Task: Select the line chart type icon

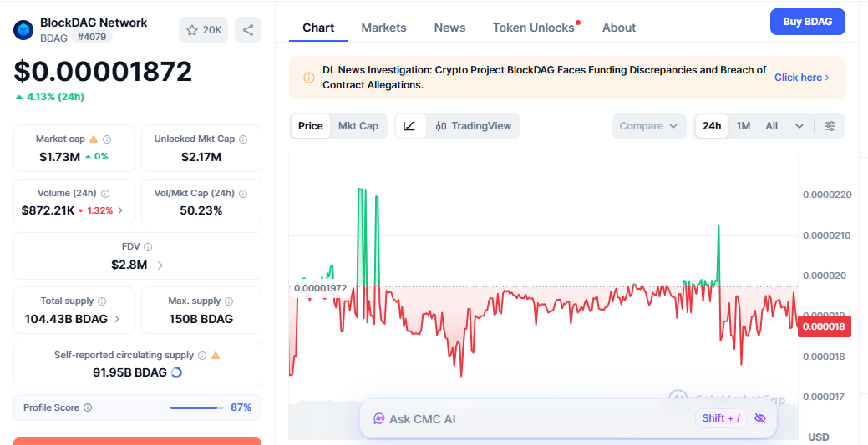Action: (x=409, y=126)
